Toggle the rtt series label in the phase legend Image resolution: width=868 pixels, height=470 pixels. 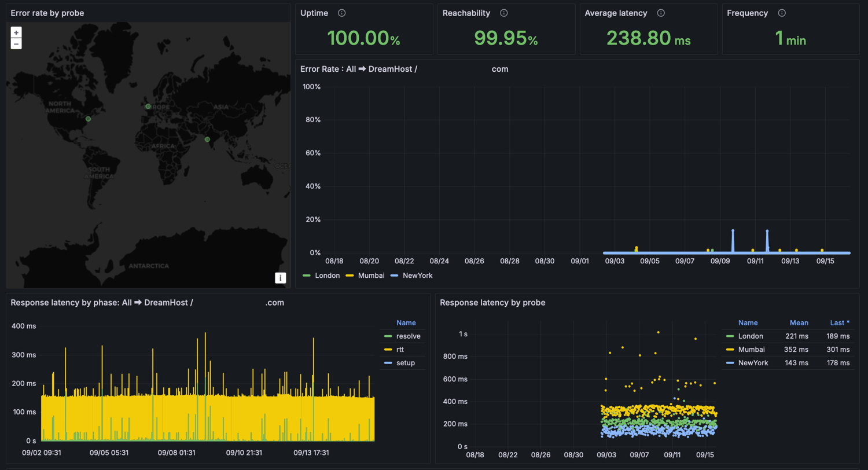point(400,350)
